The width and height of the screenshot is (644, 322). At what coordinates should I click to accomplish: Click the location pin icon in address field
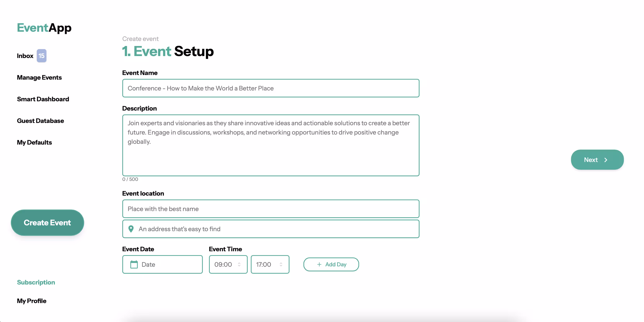(x=131, y=229)
